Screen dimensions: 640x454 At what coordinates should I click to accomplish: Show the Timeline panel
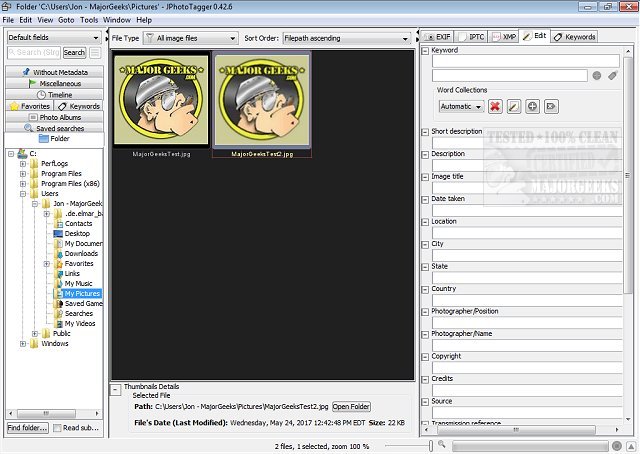click(53, 94)
